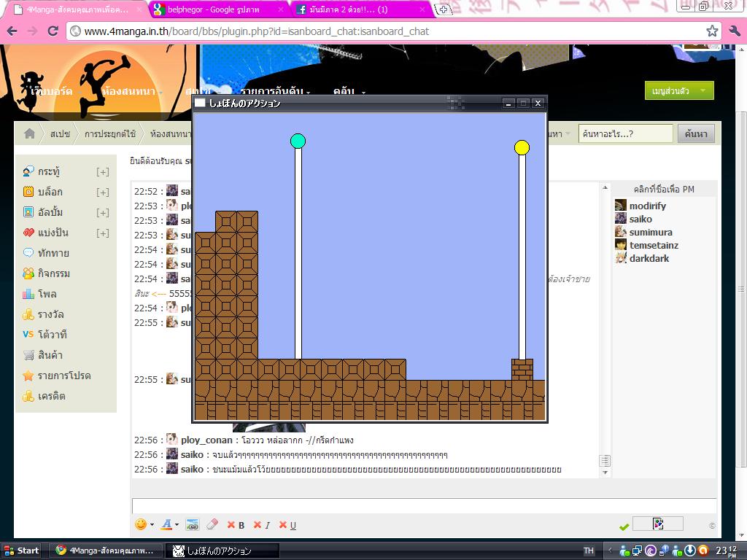Go to forum home via house icon
The width and height of the screenshot is (747, 560).
pos(29,134)
